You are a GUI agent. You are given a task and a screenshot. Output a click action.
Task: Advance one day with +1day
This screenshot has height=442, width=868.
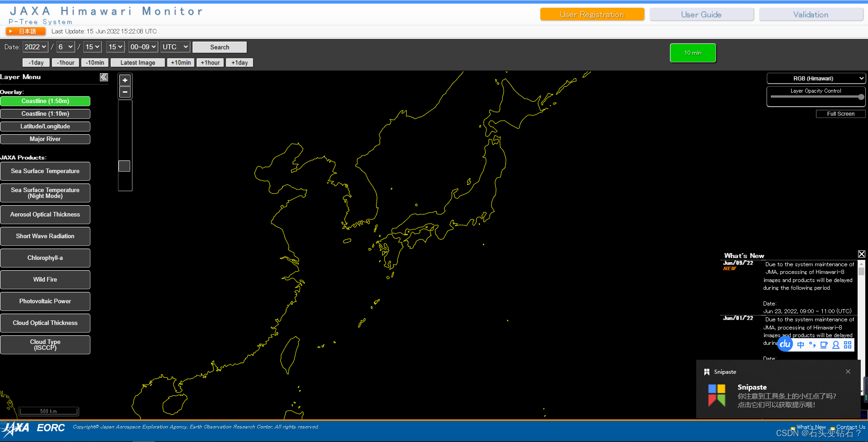tap(240, 63)
